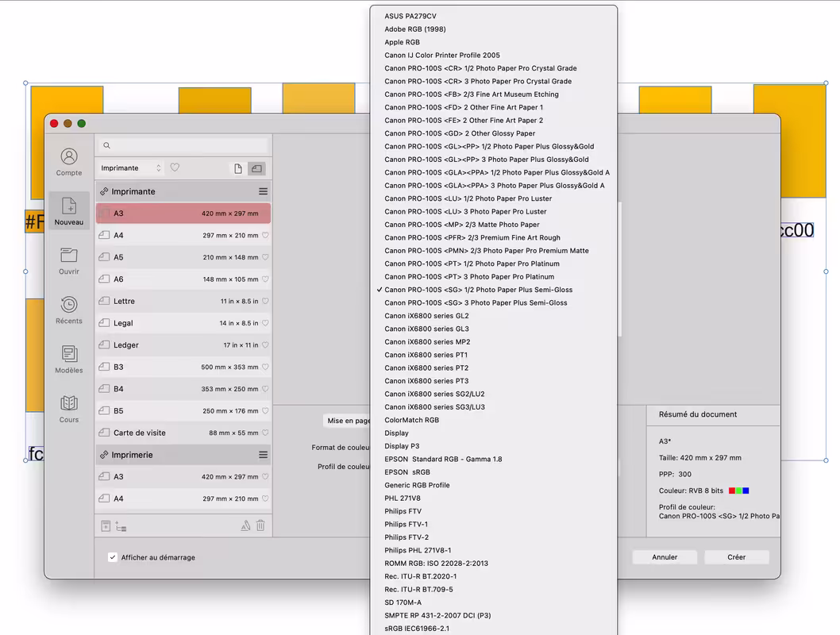Image resolution: width=840 pixels, height=635 pixels.
Task: Open the Compte account section
Action: [x=69, y=162]
